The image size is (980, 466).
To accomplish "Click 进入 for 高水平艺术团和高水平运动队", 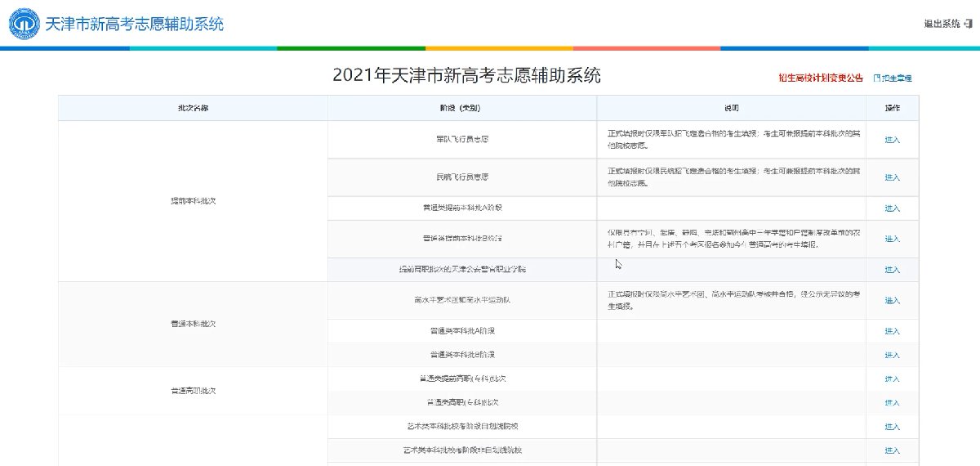I will [892, 301].
